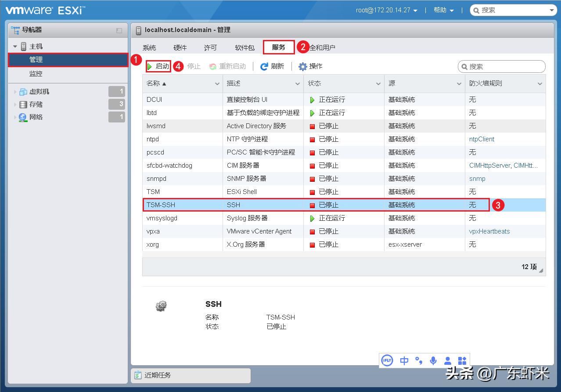Toggle full/half punctuation on input bar

(x=418, y=360)
